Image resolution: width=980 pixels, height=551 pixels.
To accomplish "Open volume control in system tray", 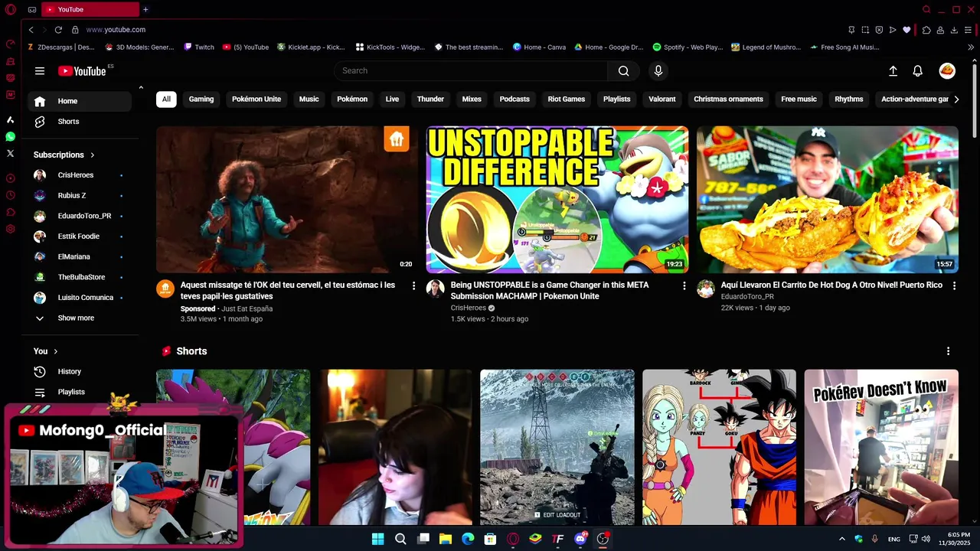I will pos(926,539).
